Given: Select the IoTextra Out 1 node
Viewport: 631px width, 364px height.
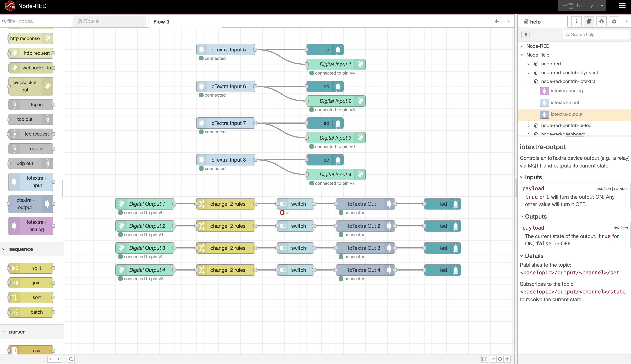Looking at the screenshot, I should (x=365, y=204).
